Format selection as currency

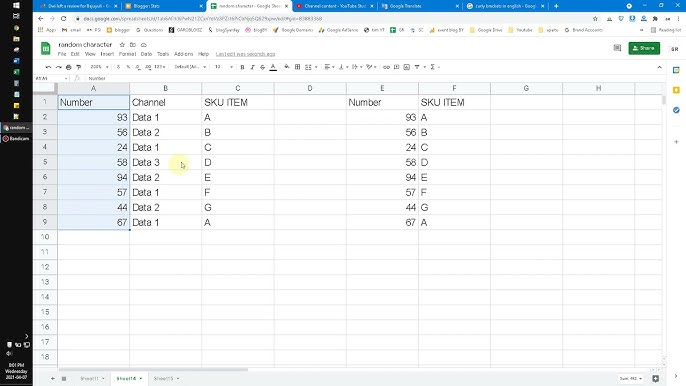[119, 67]
